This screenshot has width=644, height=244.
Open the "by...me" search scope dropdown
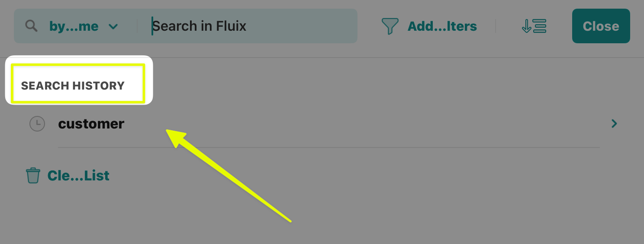pos(74,26)
